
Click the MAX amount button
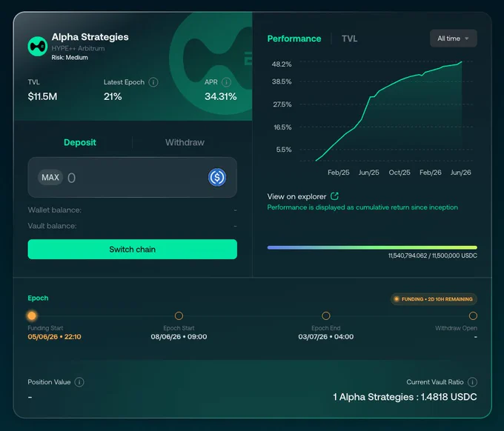point(50,177)
